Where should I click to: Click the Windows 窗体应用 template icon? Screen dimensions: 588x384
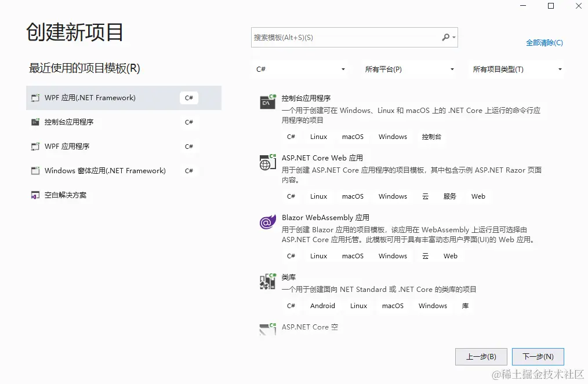tap(35, 171)
